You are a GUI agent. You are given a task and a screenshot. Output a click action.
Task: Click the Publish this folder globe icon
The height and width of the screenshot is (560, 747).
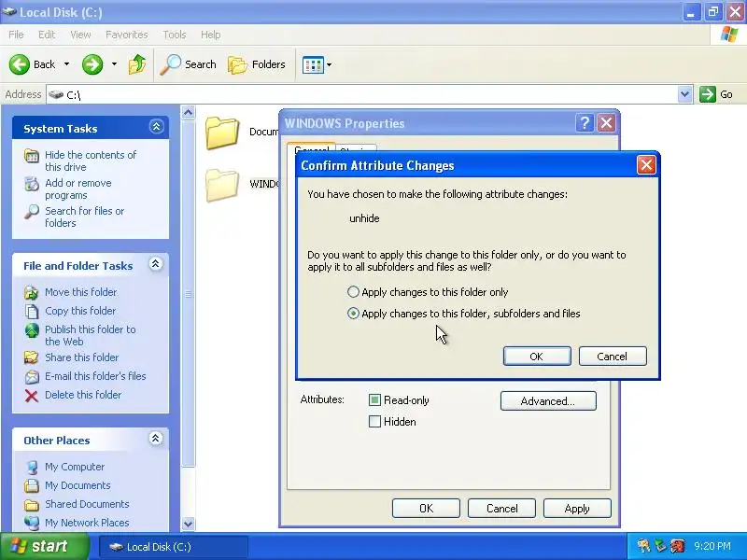(32, 330)
